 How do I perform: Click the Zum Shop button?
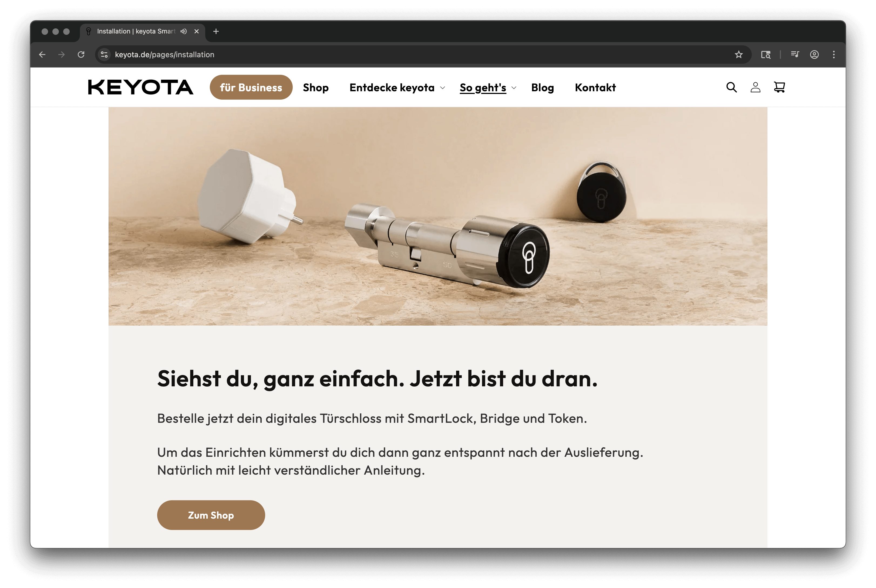point(211,515)
